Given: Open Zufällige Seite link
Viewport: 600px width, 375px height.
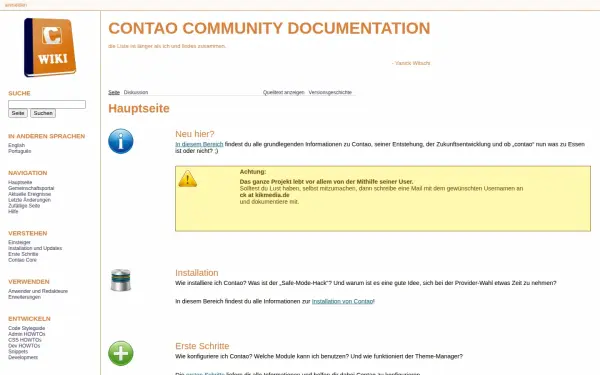Looking at the screenshot, I should 24,205.
